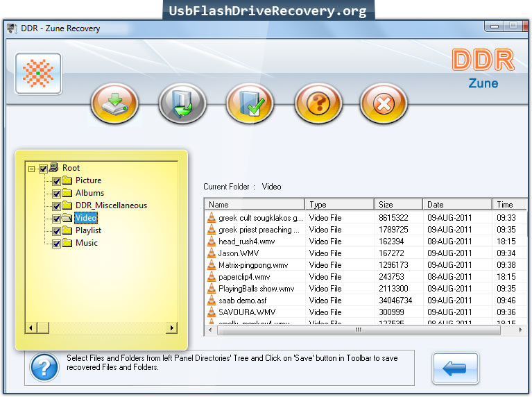Select the Music tree item label
Viewport: 532px width, 397px height.
(87, 243)
